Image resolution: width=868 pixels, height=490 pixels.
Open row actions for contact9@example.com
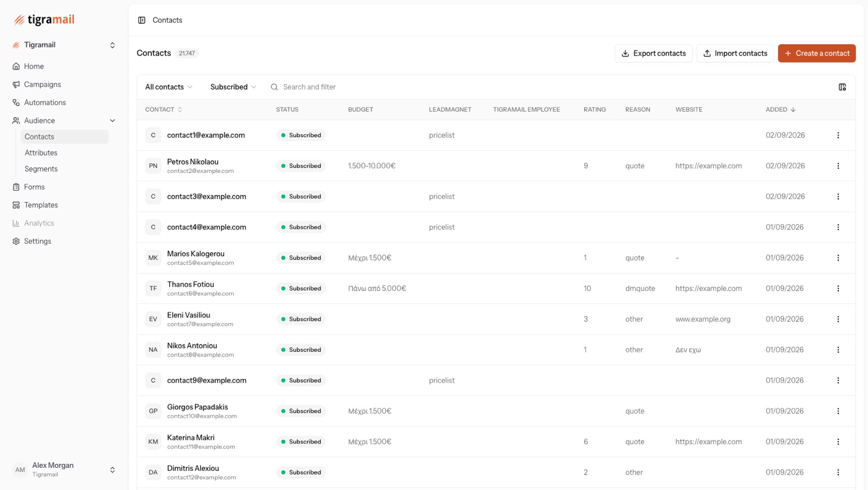(x=838, y=380)
